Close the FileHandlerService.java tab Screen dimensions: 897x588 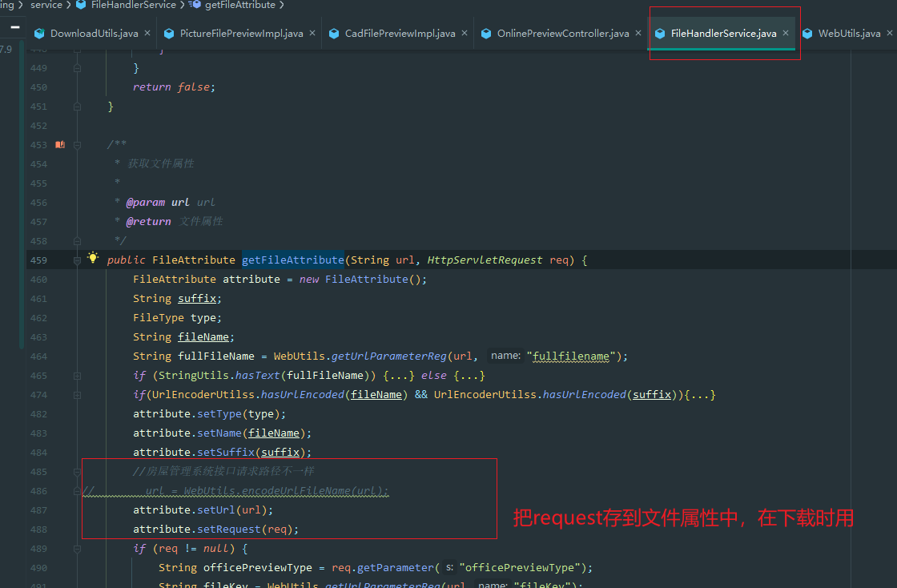pos(786,34)
